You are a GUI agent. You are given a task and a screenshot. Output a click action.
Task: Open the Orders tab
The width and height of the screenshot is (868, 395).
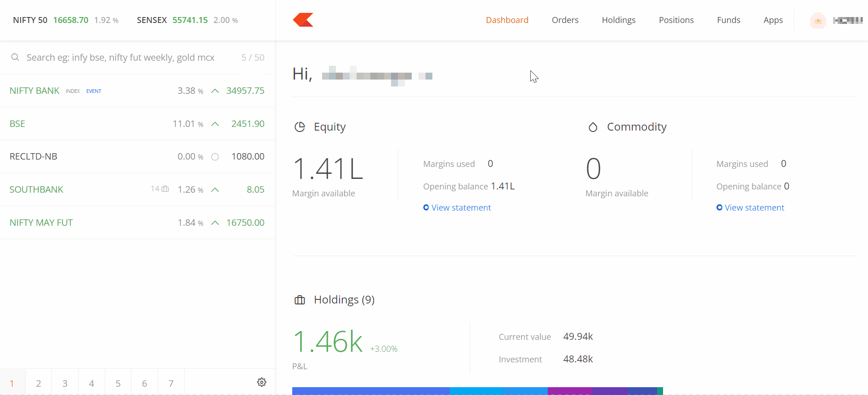click(x=565, y=20)
